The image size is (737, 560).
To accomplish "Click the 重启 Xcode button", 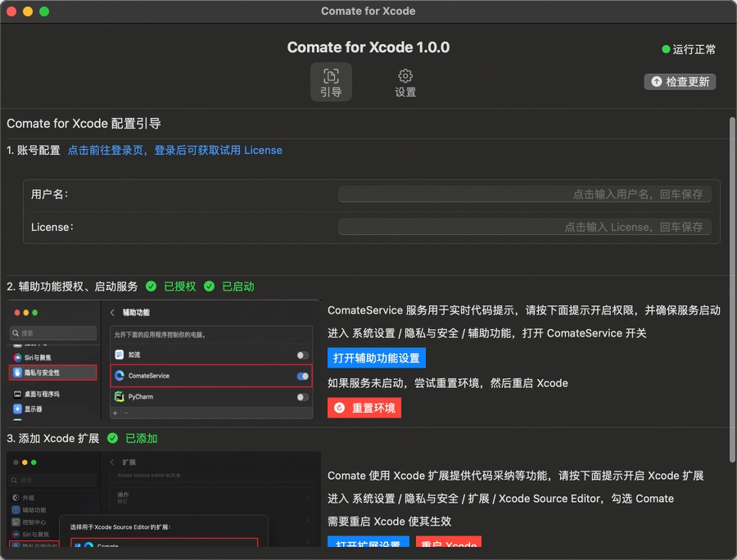I will click(449, 542).
